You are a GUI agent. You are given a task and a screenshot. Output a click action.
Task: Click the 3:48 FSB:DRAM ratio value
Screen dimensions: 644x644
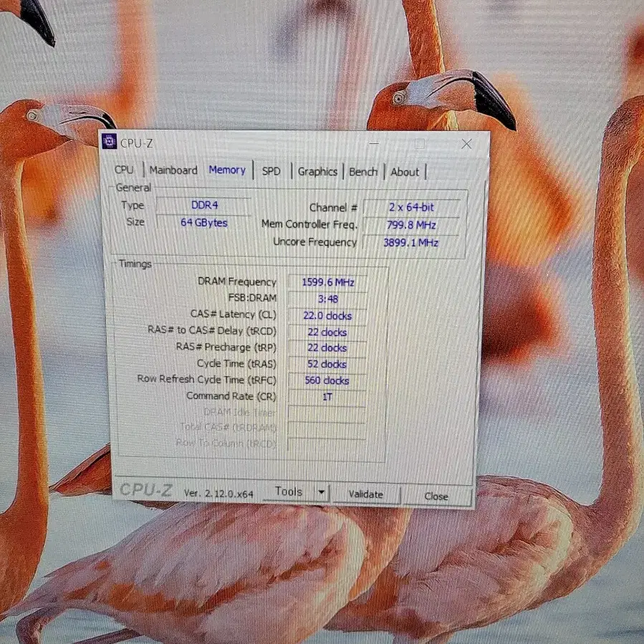328,299
